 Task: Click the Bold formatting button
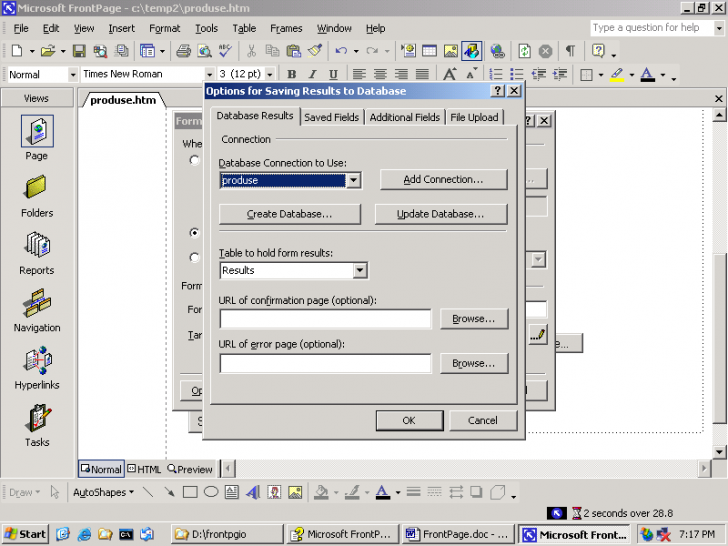pos(291,75)
